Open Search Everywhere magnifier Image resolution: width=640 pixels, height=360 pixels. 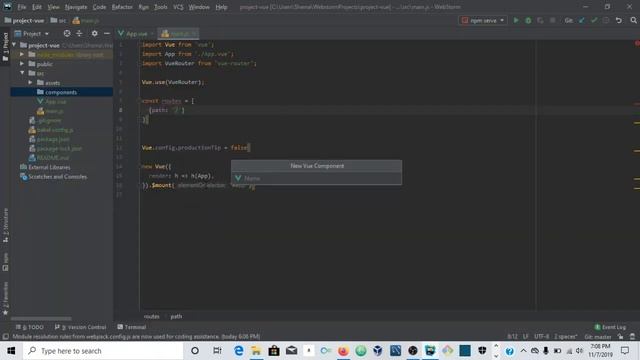pyautogui.click(x=633, y=20)
